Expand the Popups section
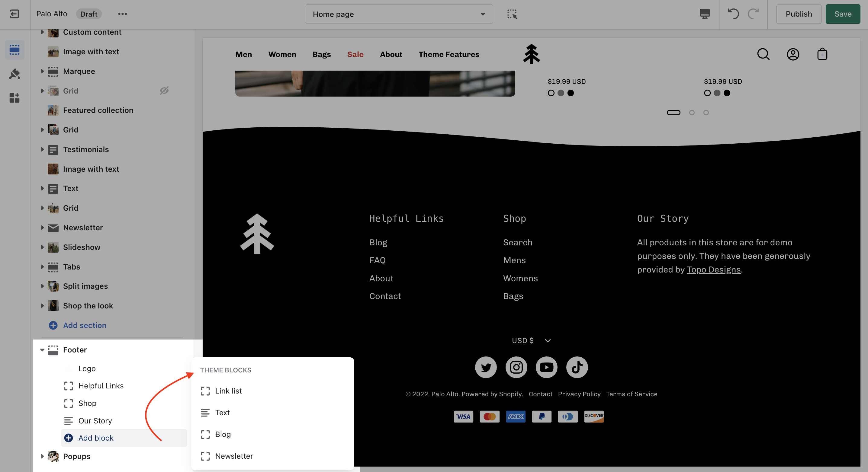Viewport: 868px width, 472px height. [x=42, y=456]
